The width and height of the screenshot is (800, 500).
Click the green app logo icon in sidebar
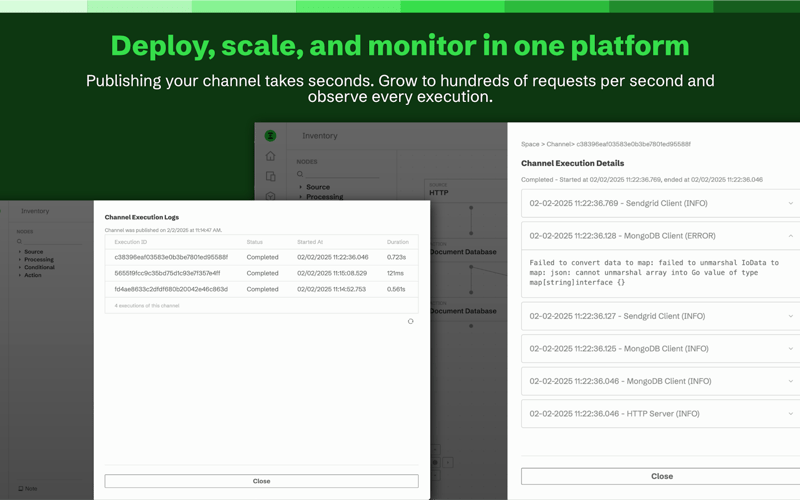pyautogui.click(x=270, y=136)
